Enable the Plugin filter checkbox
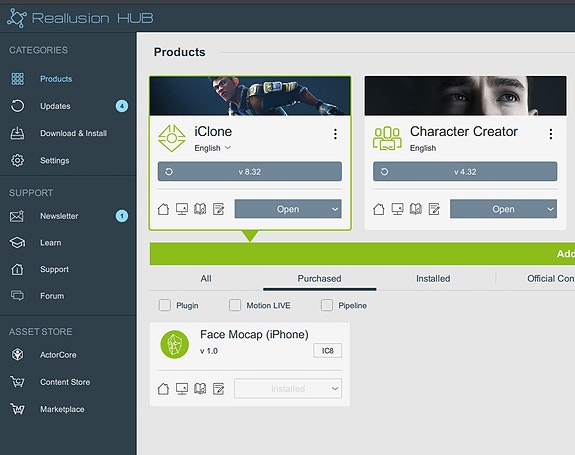This screenshot has width=575, height=455. point(165,305)
